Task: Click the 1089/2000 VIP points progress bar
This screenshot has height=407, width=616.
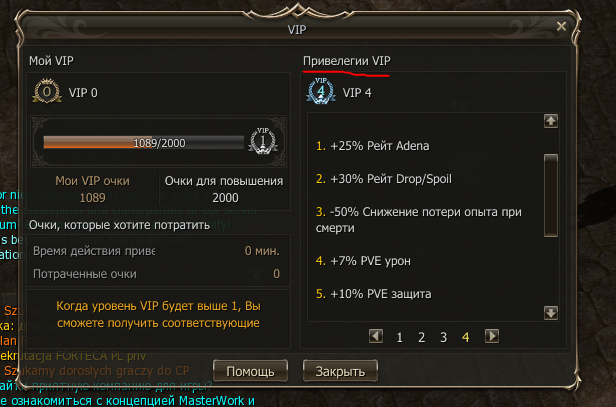Action: coord(143,142)
